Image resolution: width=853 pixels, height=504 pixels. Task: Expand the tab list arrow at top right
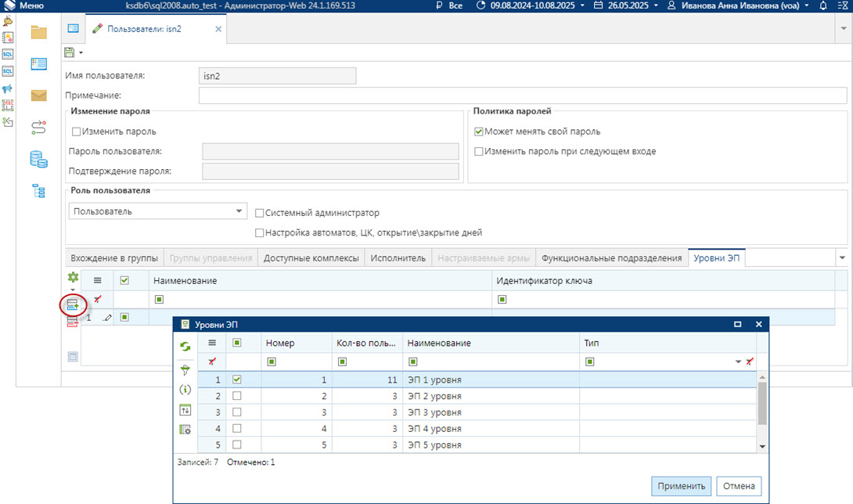tap(844, 28)
